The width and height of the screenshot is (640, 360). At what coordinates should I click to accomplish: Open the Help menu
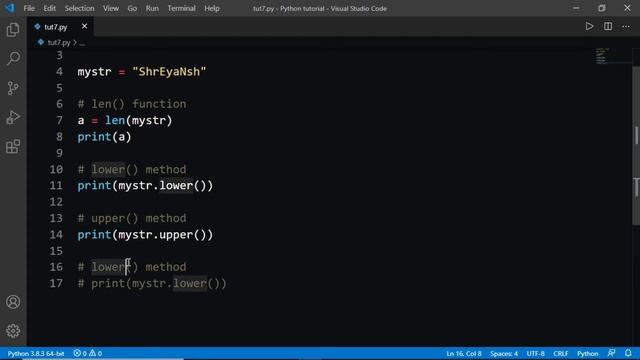pyautogui.click(x=212, y=8)
